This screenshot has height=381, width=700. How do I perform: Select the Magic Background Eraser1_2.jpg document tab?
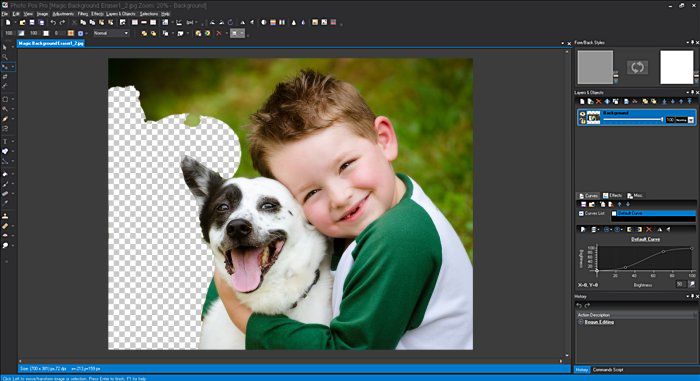coord(50,43)
